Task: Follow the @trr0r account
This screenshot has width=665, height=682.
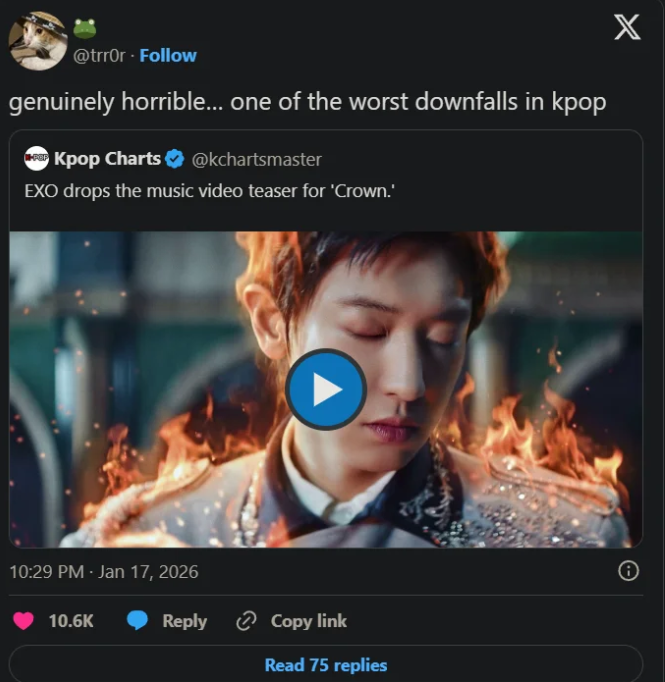Action: [x=168, y=55]
